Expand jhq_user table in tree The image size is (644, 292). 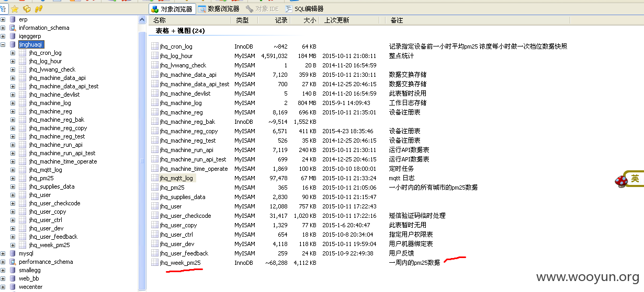tap(13, 195)
